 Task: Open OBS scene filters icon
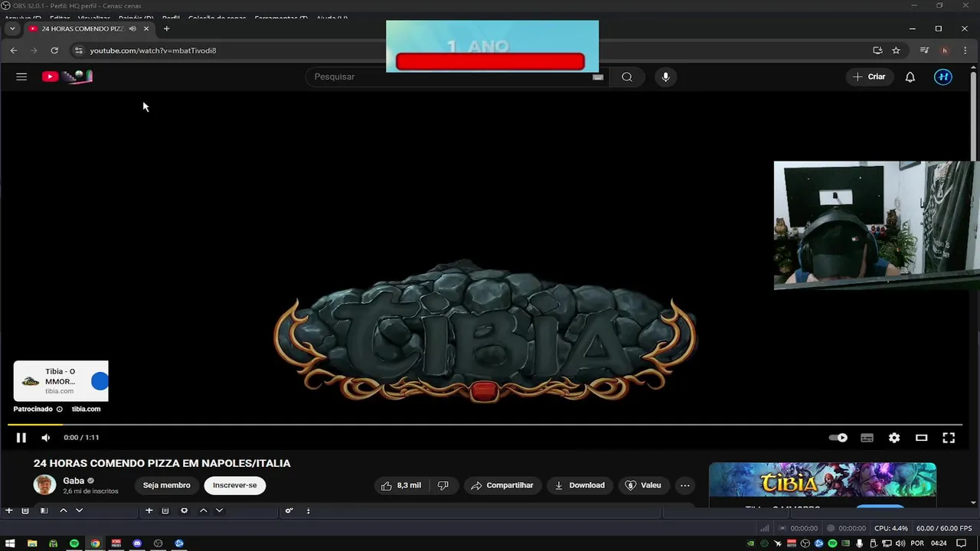44,510
